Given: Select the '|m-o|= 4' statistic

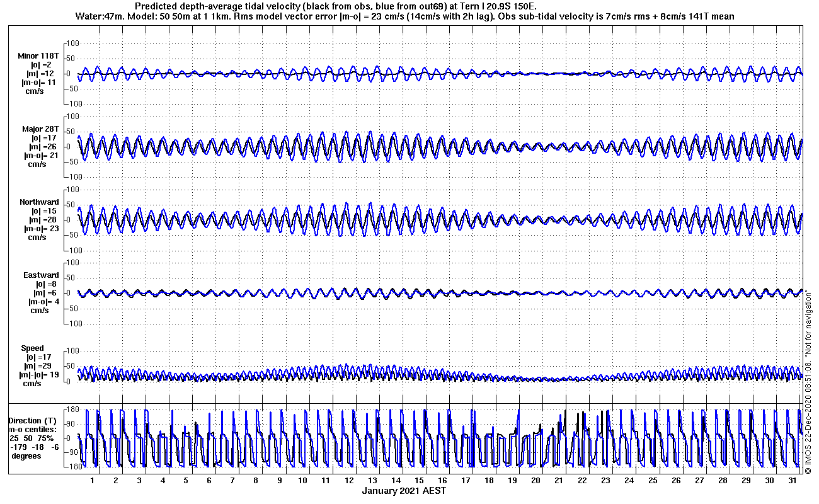Looking at the screenshot, I should click(43, 302).
